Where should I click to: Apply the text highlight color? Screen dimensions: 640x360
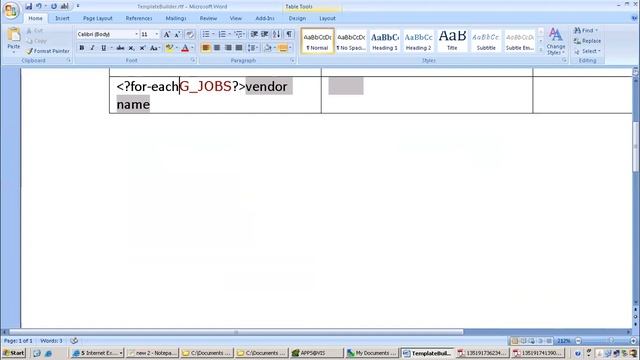tap(169, 48)
